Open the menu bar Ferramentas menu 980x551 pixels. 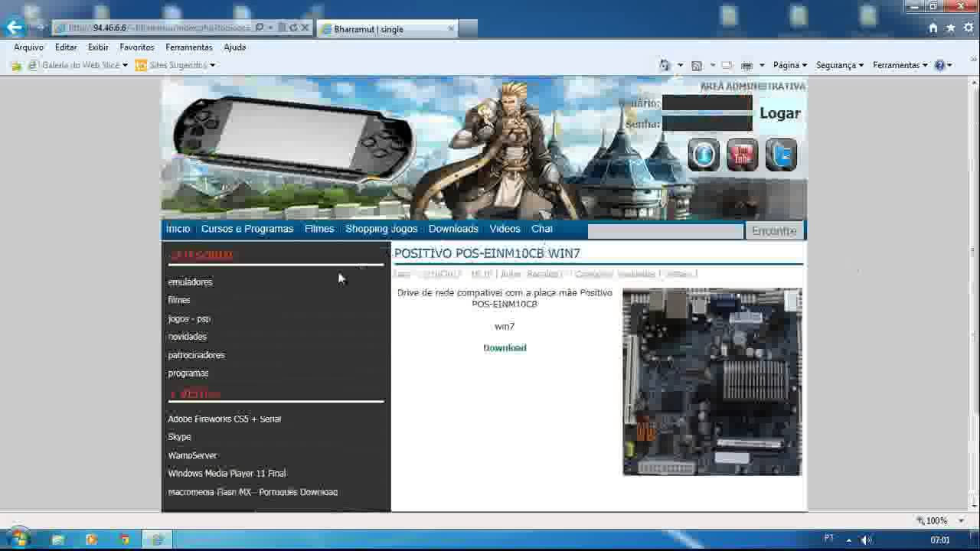[189, 47]
